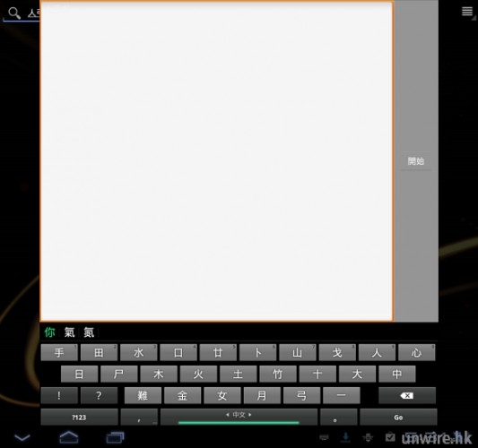Tap the 尸 key

pos(119,374)
